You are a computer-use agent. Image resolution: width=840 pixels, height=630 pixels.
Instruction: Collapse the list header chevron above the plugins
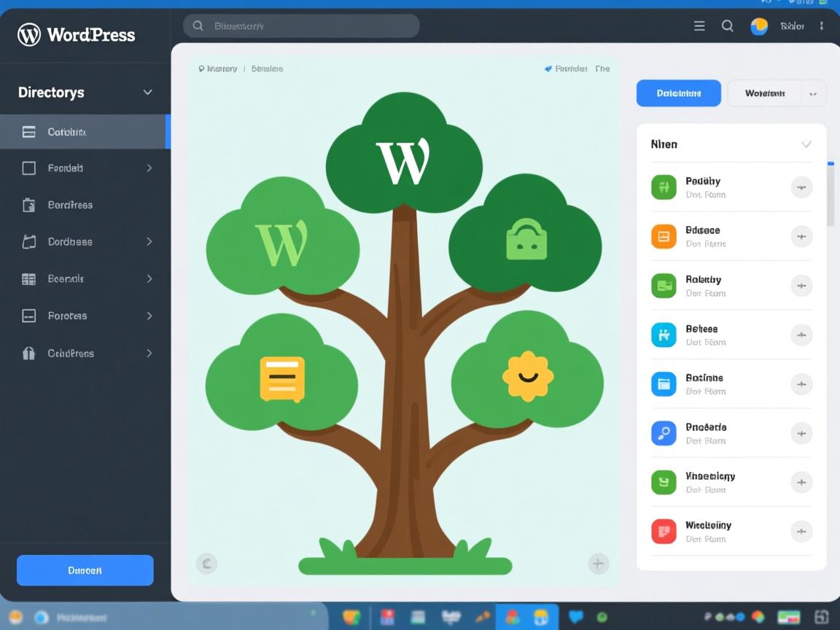tap(806, 144)
